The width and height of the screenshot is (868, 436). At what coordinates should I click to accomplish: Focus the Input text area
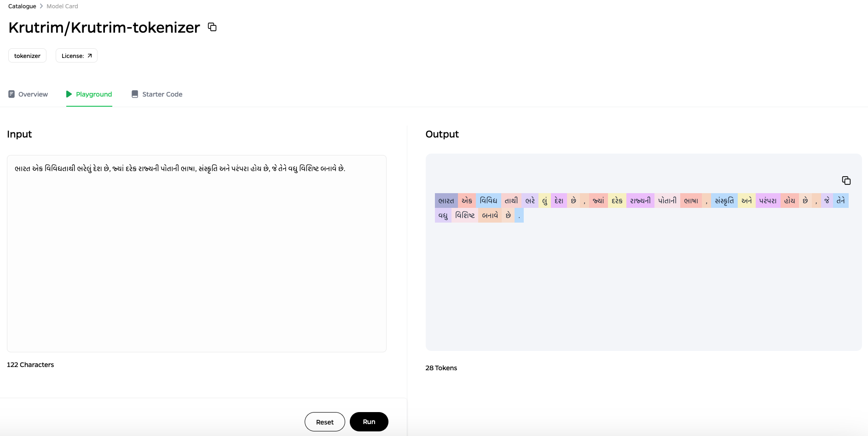[197, 253]
